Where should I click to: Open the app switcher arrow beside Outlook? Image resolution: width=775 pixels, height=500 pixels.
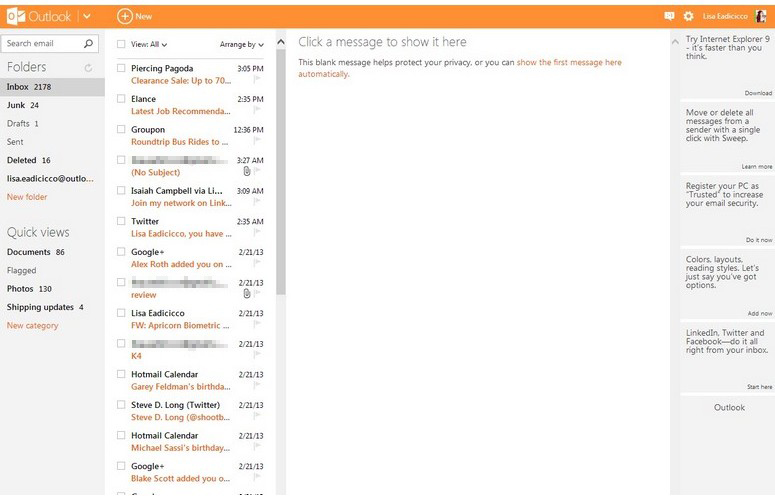pos(87,16)
